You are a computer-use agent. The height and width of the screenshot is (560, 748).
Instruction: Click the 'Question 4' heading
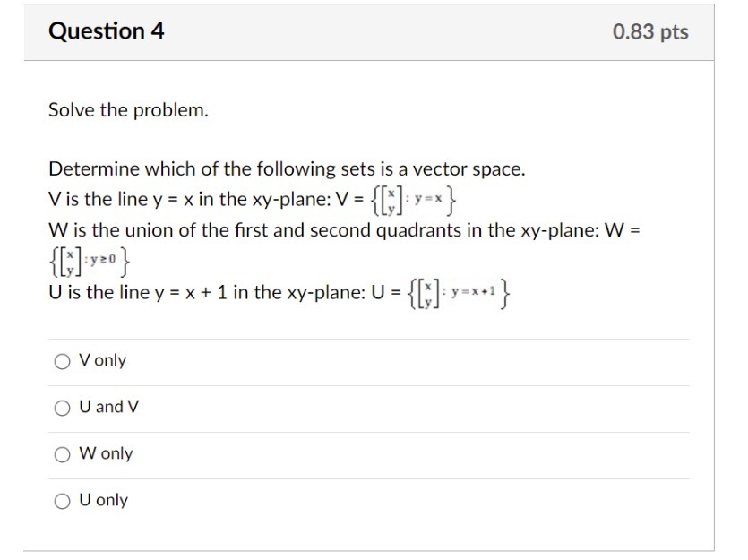[x=107, y=31]
